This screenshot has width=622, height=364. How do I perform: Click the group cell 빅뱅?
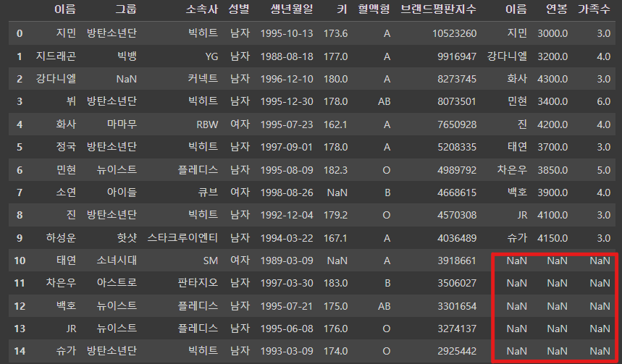[127, 56]
